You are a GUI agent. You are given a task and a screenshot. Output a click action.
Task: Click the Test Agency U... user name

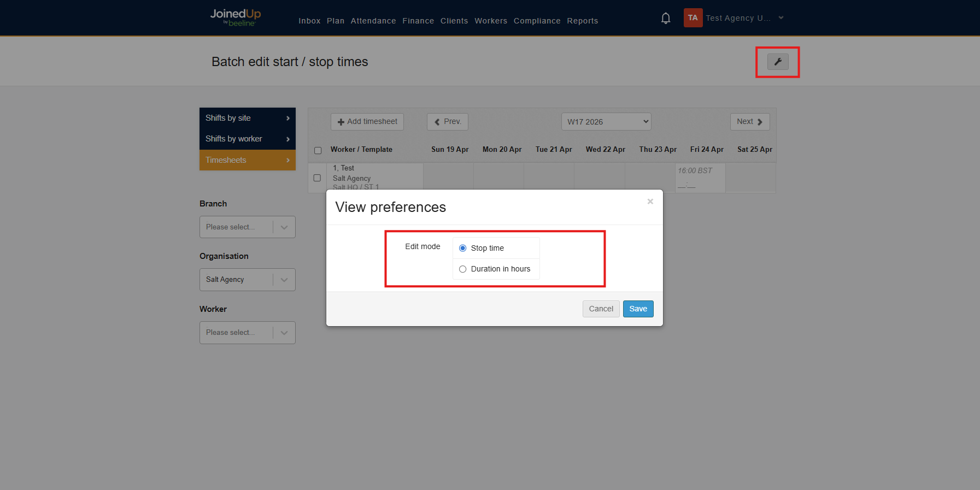(x=738, y=18)
